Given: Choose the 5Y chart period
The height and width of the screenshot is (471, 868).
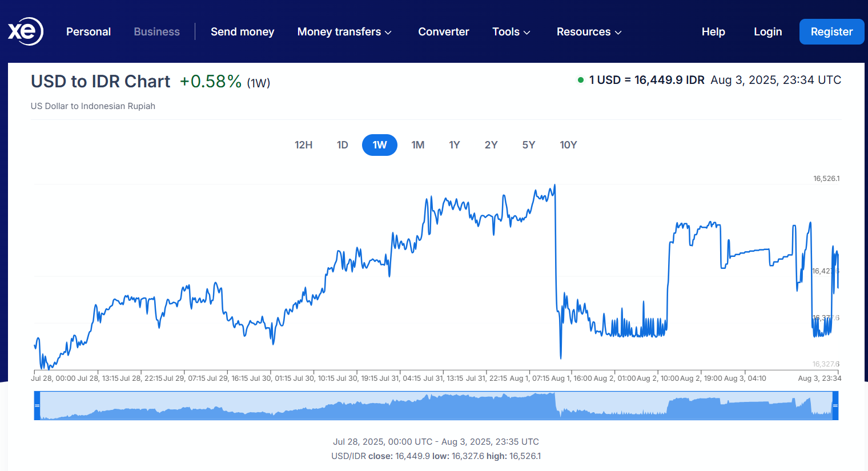Looking at the screenshot, I should coord(528,145).
